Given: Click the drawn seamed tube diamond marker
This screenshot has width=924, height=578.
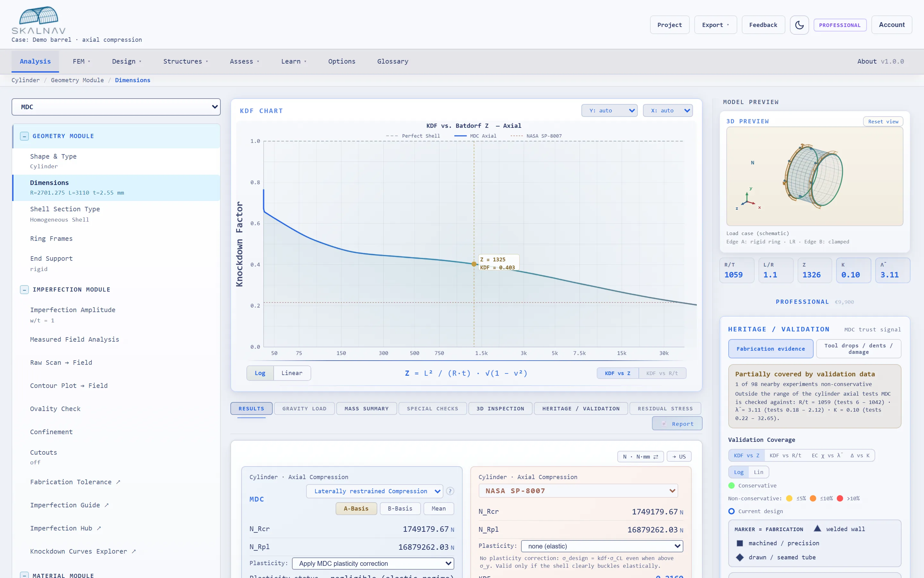Looking at the screenshot, I should click(x=740, y=557).
